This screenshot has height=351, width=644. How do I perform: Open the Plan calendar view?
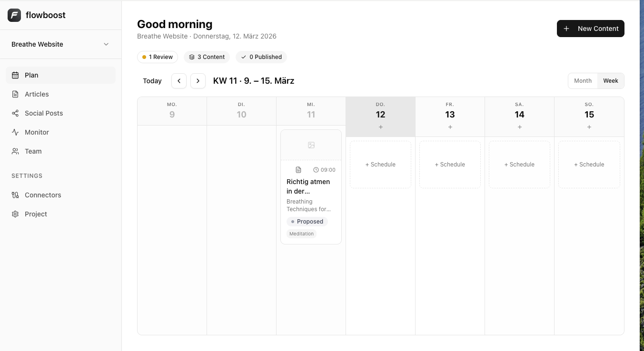tap(31, 75)
